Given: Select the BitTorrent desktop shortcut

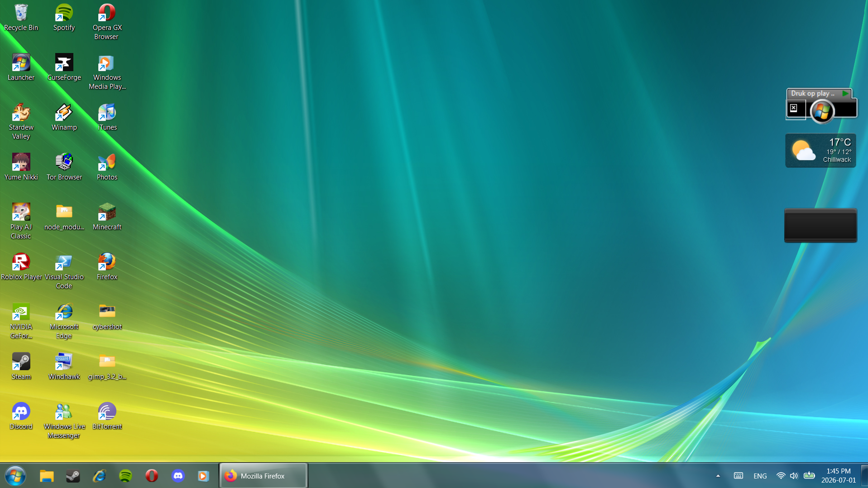Looking at the screenshot, I should pos(107,417).
